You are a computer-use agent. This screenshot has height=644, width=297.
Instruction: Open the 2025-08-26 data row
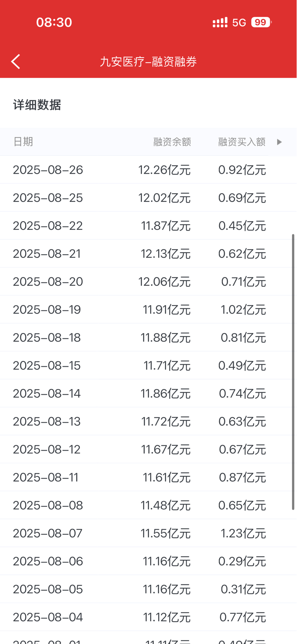tap(148, 170)
